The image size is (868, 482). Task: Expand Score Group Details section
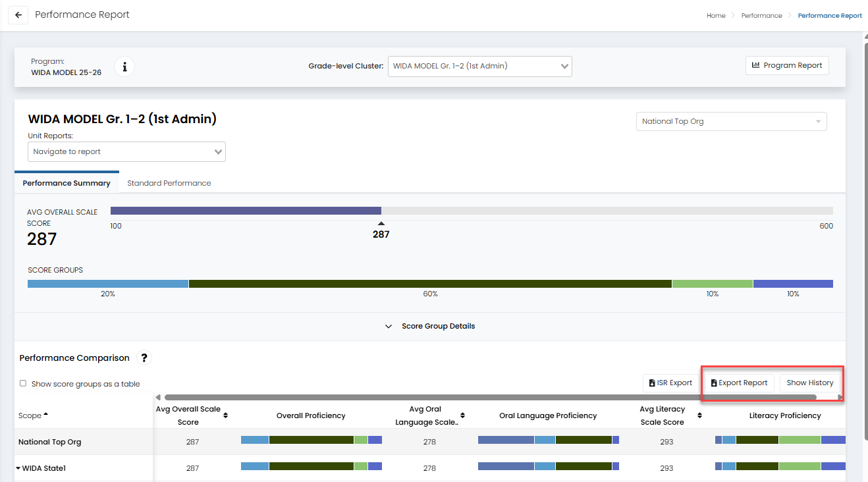pos(430,326)
